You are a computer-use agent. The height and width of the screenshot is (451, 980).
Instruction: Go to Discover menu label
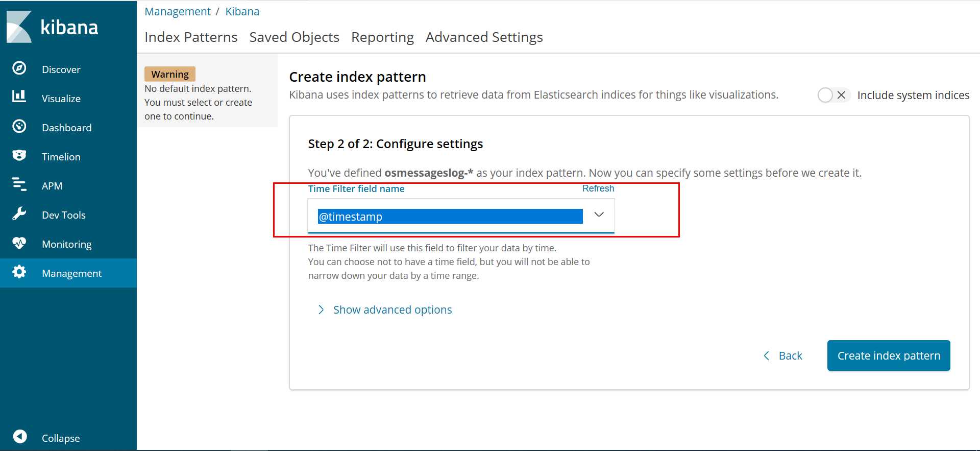pyautogui.click(x=61, y=69)
